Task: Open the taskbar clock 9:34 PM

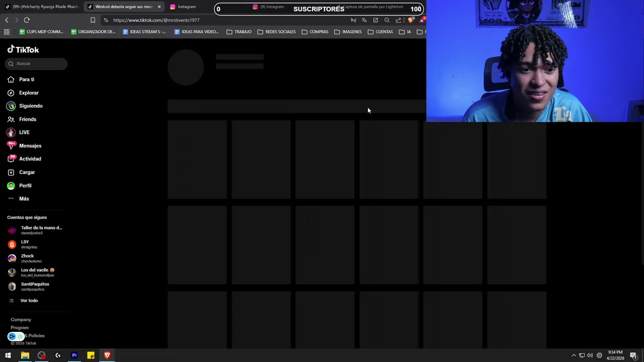Action: [615, 355]
